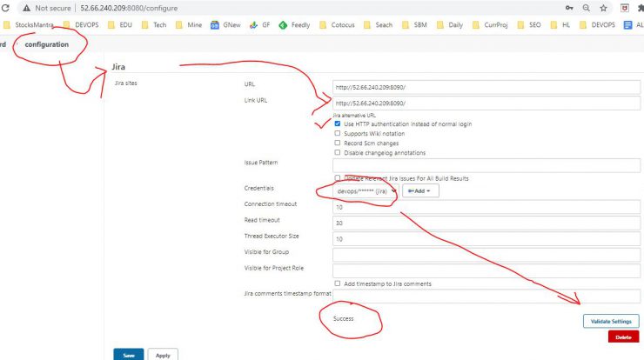Open the SEO bookmark folder
Image resolution: width=644 pixels, height=360 pixels.
[528, 25]
